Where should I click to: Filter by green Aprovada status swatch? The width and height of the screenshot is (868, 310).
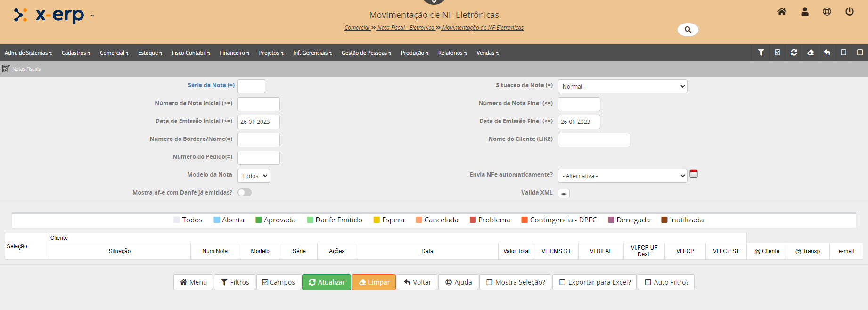pos(259,220)
